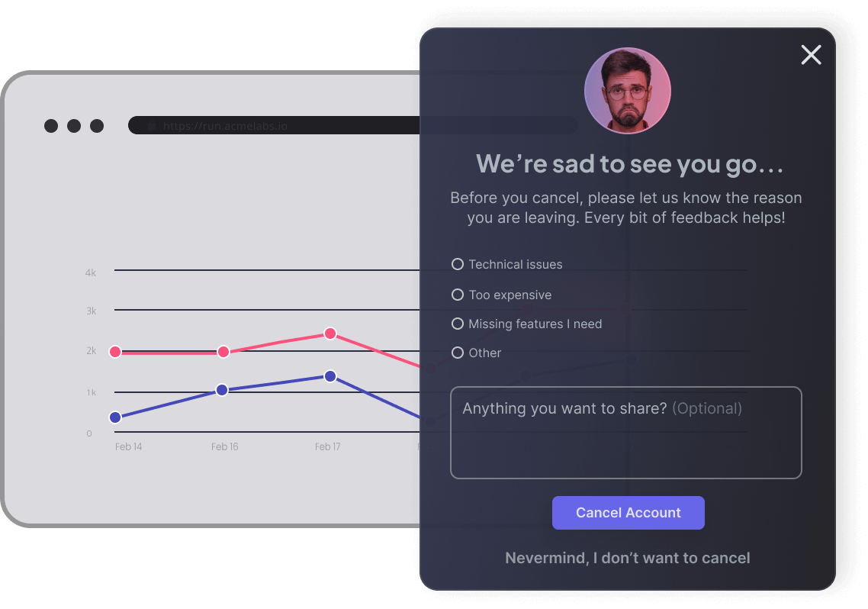Viewport: 868px width, 609px height.
Task: Click Nevermind, I don't want to cancel
Action: 627,558
